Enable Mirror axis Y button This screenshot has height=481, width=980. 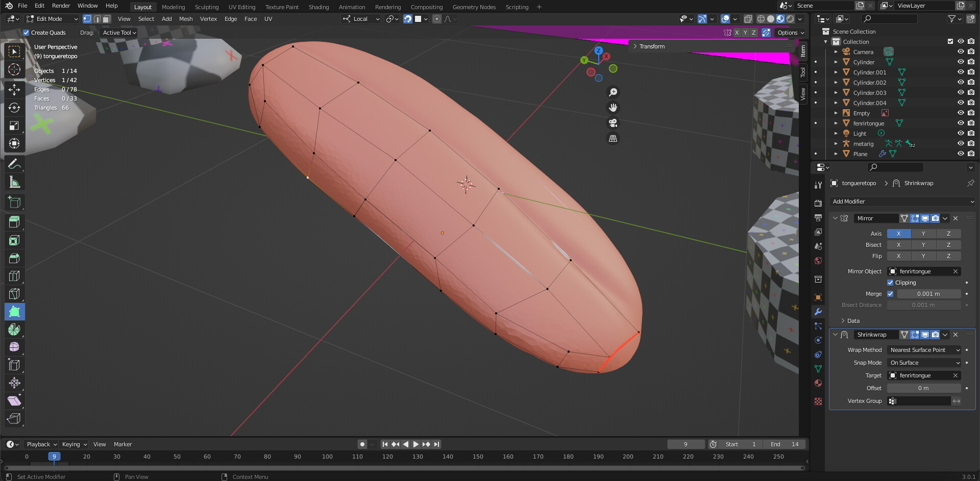(923, 234)
